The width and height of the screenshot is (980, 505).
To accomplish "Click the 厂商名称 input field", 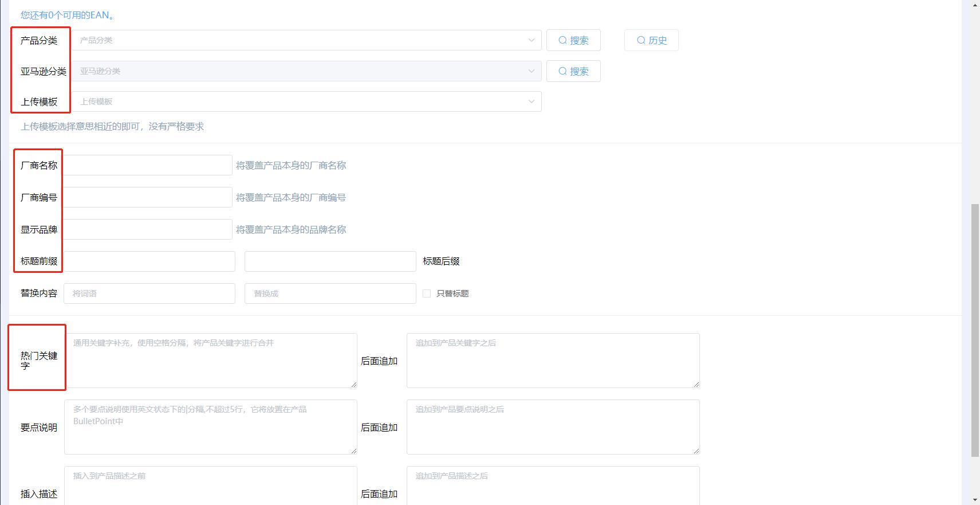I will tap(148, 165).
